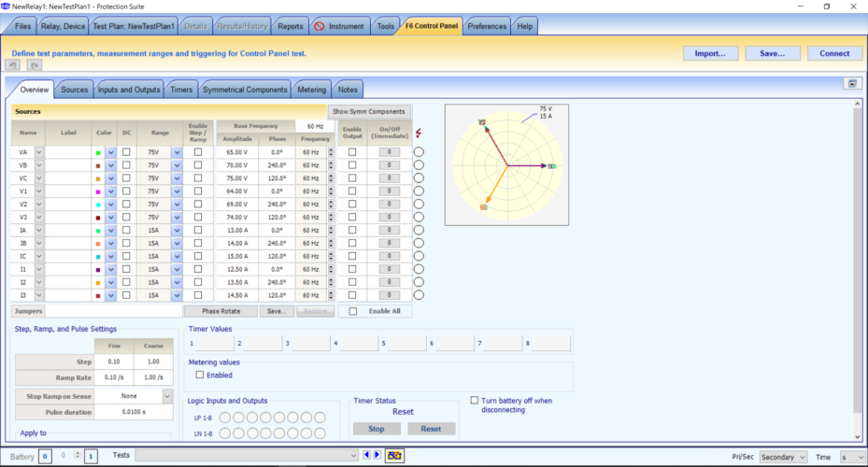868x467 pixels.
Task: Click the undo arrow icon
Action: (x=13, y=65)
